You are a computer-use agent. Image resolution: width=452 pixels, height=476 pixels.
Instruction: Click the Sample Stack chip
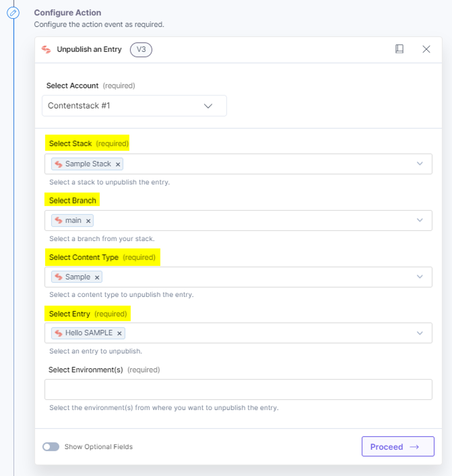pos(87,164)
